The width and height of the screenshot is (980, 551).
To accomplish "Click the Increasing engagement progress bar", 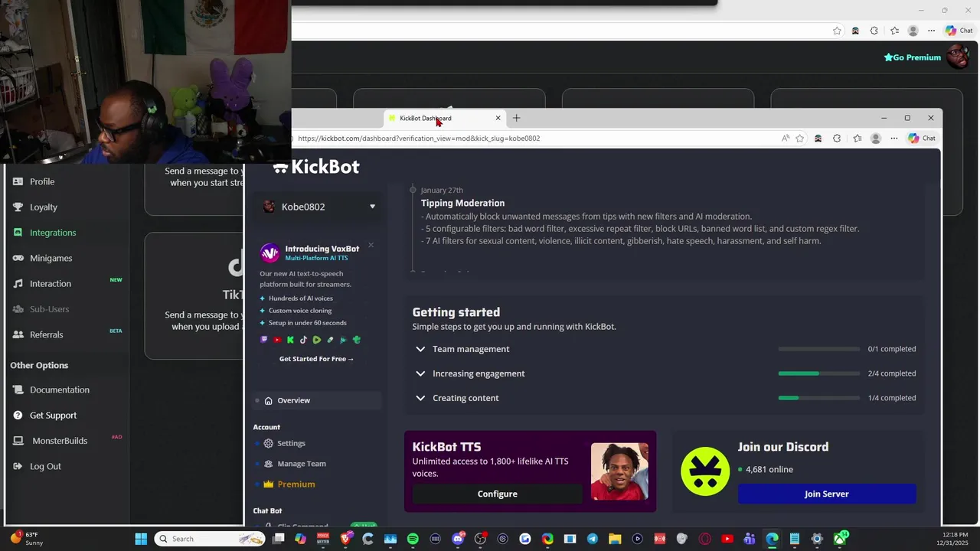I will tap(818, 373).
